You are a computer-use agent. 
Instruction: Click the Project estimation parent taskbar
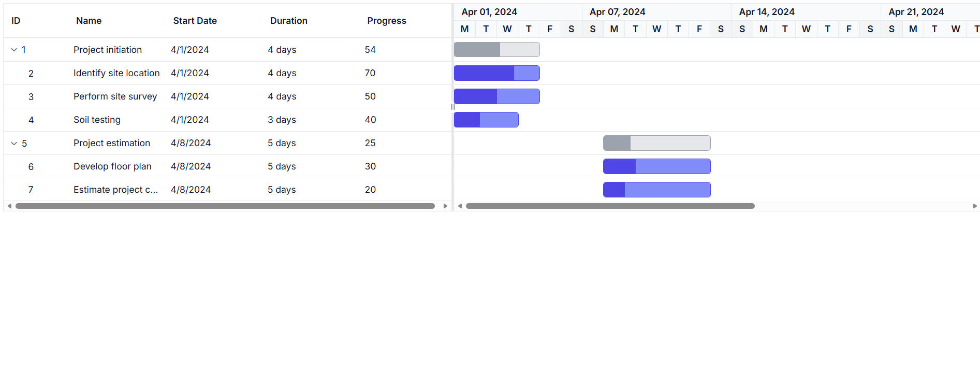[x=657, y=143]
